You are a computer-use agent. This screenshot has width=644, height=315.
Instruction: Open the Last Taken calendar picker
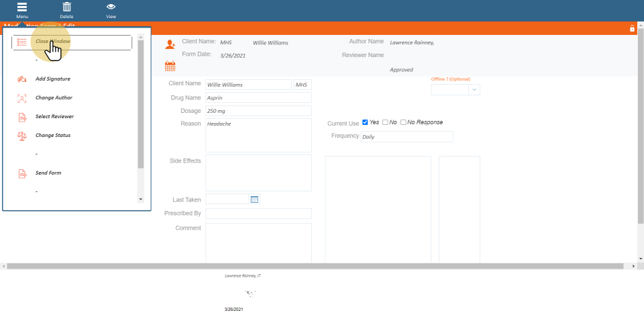tap(254, 199)
